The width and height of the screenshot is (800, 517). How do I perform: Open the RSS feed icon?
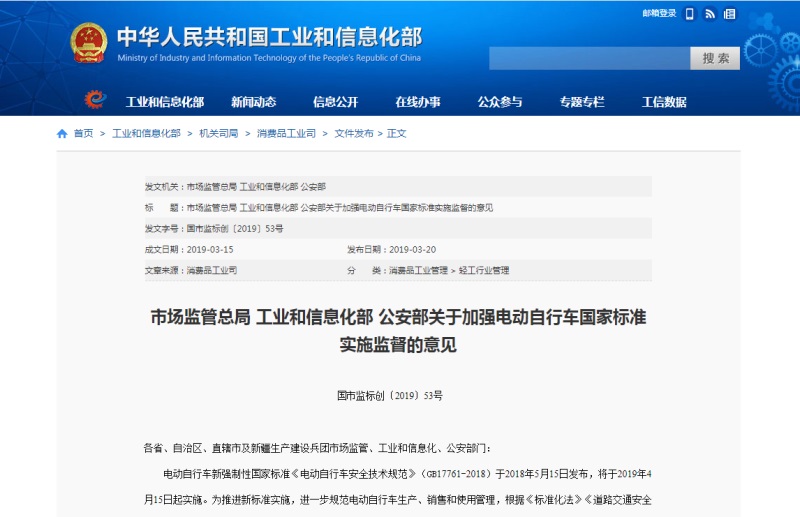point(710,14)
